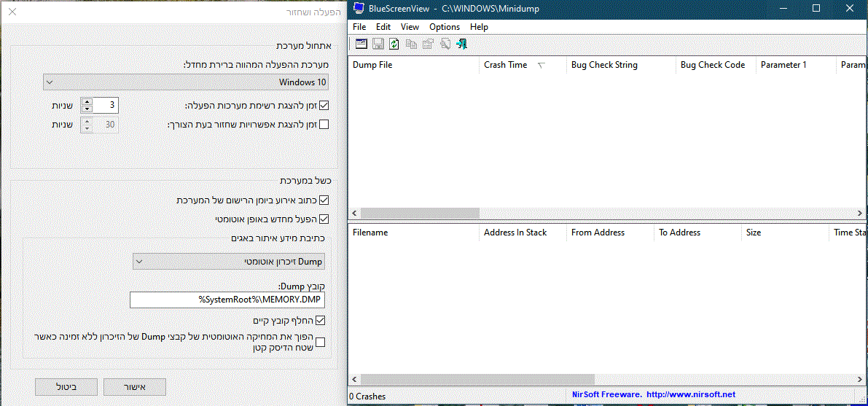Confirm with the אישור button

point(135,387)
